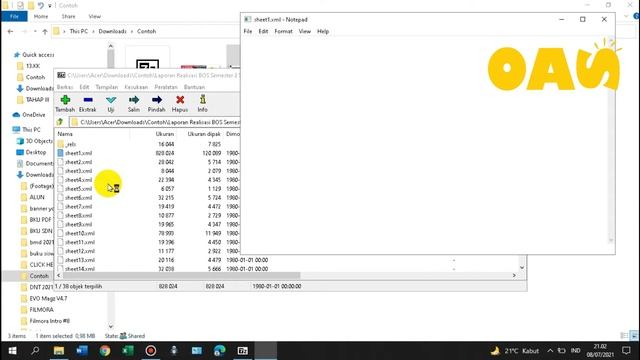Click Explorer's Back navigation arrow

point(11,31)
